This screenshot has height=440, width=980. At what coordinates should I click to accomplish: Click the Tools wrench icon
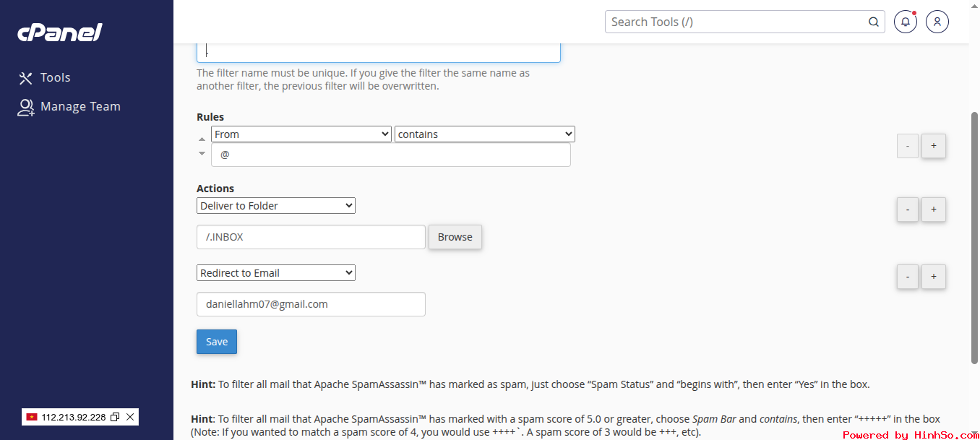[x=26, y=78]
